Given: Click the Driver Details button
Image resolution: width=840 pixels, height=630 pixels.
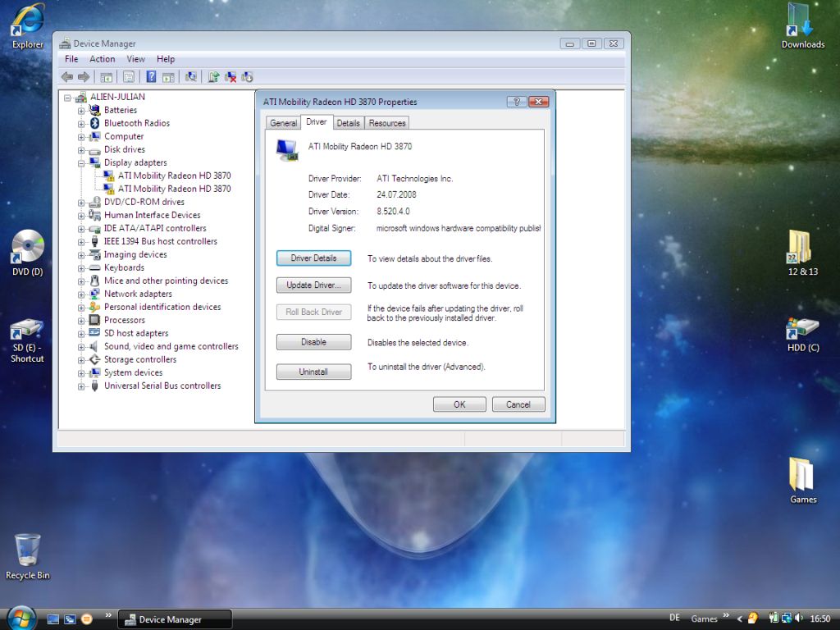Looking at the screenshot, I should [x=314, y=258].
